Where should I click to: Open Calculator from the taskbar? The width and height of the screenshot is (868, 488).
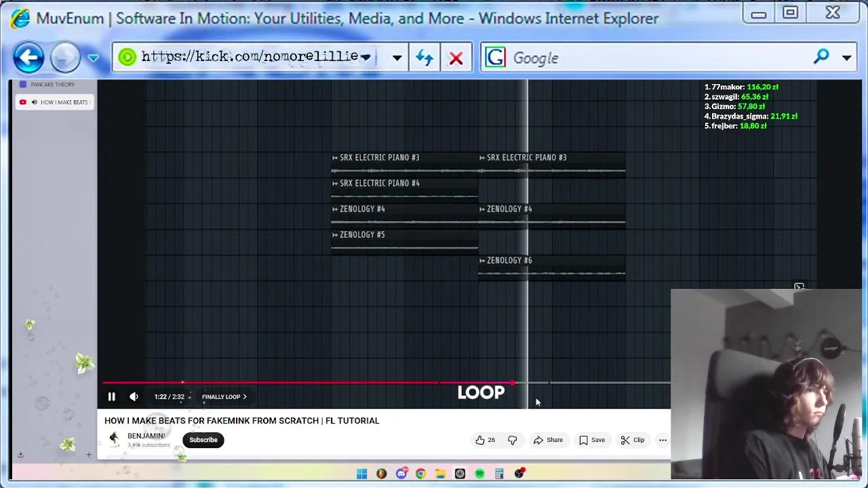coord(499,474)
